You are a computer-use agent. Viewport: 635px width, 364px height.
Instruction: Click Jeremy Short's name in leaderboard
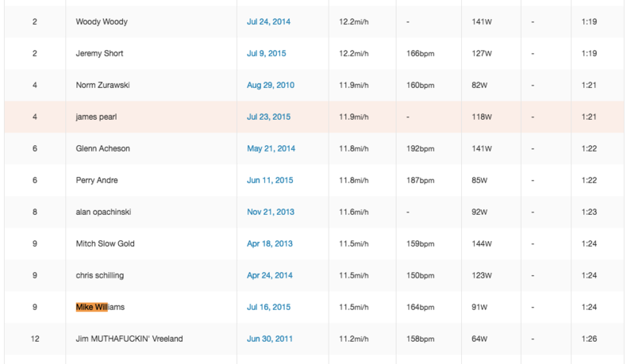[99, 54]
